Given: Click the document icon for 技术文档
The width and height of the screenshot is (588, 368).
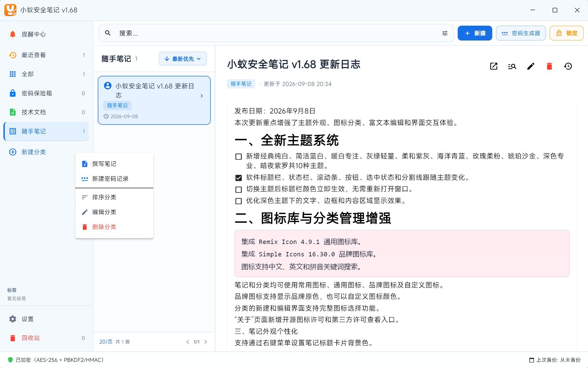Looking at the screenshot, I should (13, 112).
